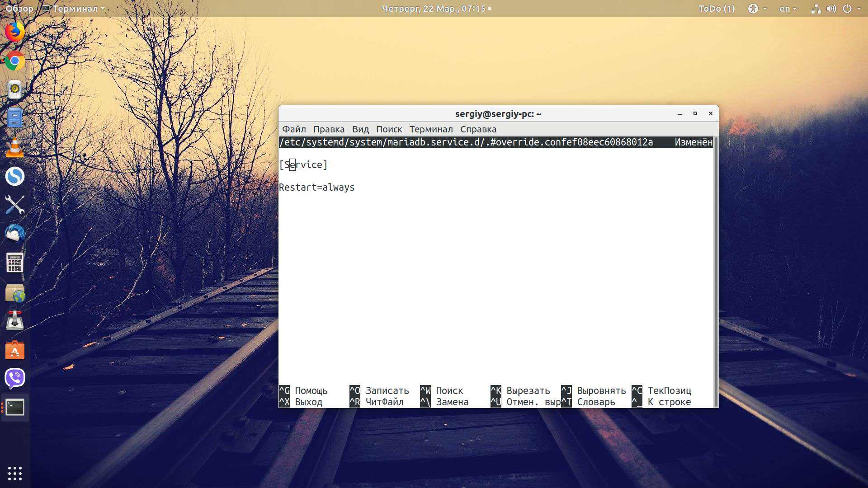Open the Thunderbird mail icon
868x488 pixels.
click(15, 234)
